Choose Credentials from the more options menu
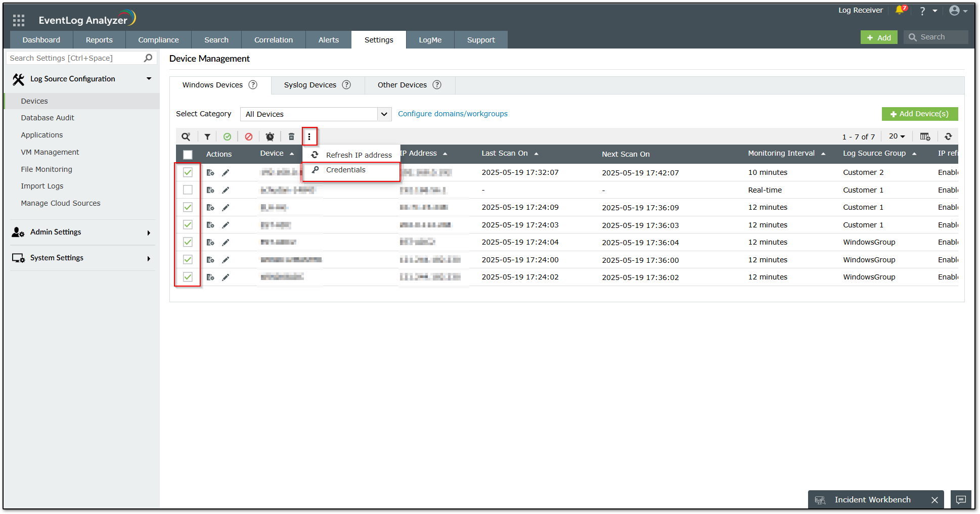The width and height of the screenshot is (980, 514). point(345,170)
